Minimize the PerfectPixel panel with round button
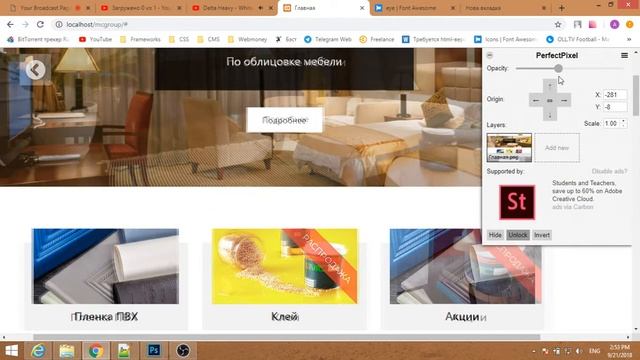 490,55
